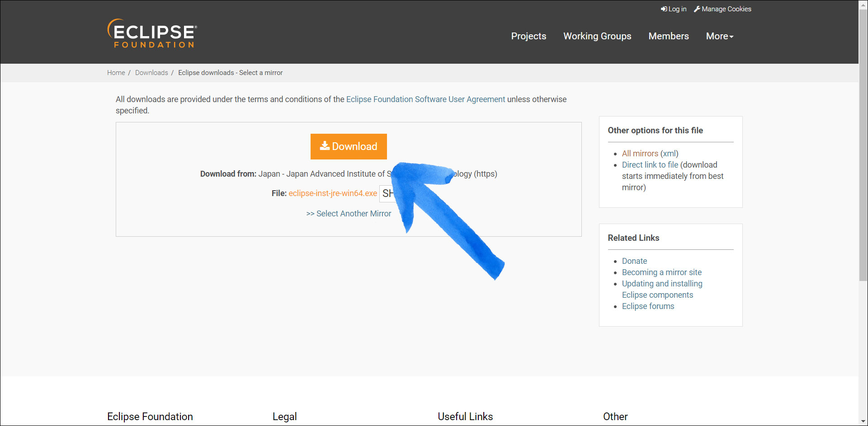Open Updating and installing Eclipse components

(x=662, y=289)
